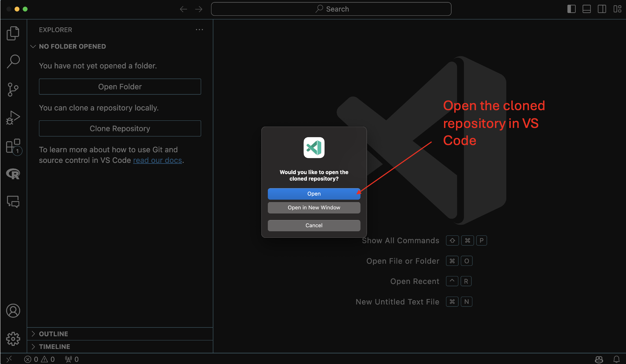Click the macOS zoom window button
The width and height of the screenshot is (626, 364).
click(25, 9)
